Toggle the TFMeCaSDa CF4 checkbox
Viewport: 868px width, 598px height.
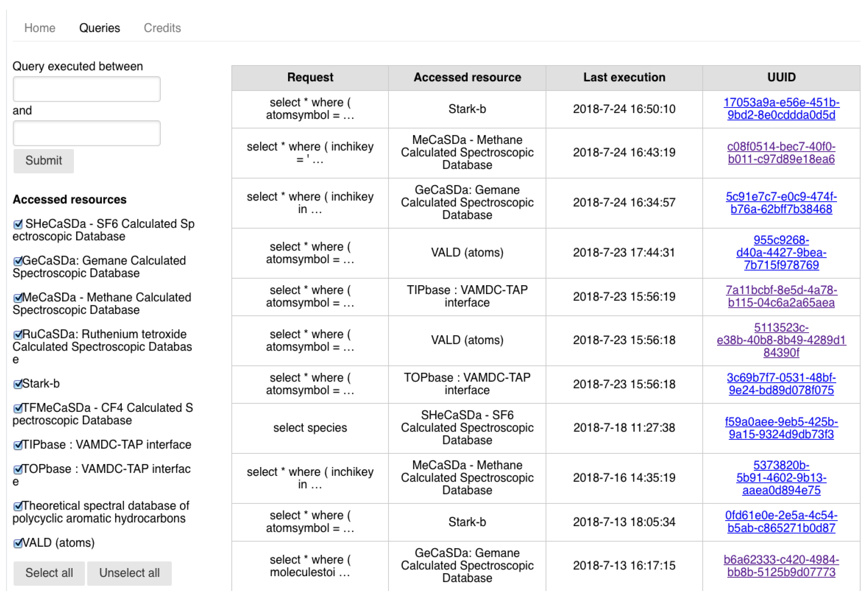(x=18, y=408)
